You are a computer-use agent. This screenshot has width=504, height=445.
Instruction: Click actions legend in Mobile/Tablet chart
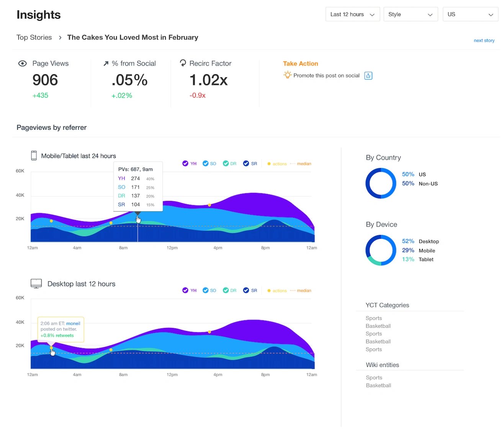coord(277,164)
